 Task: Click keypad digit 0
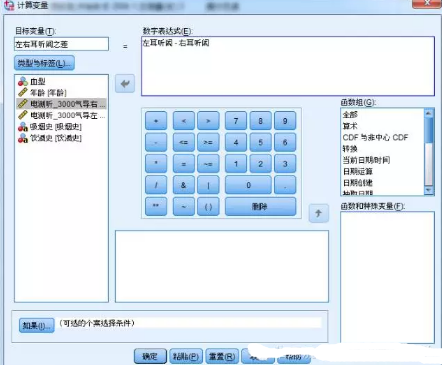click(x=248, y=185)
